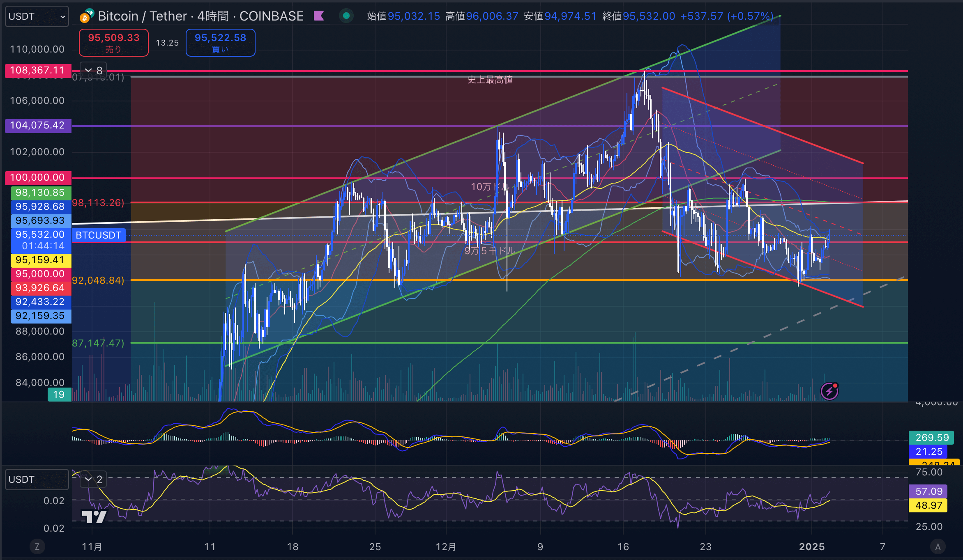
Task: Expand the collapsed indicator list showing 8
Action: (x=93, y=70)
